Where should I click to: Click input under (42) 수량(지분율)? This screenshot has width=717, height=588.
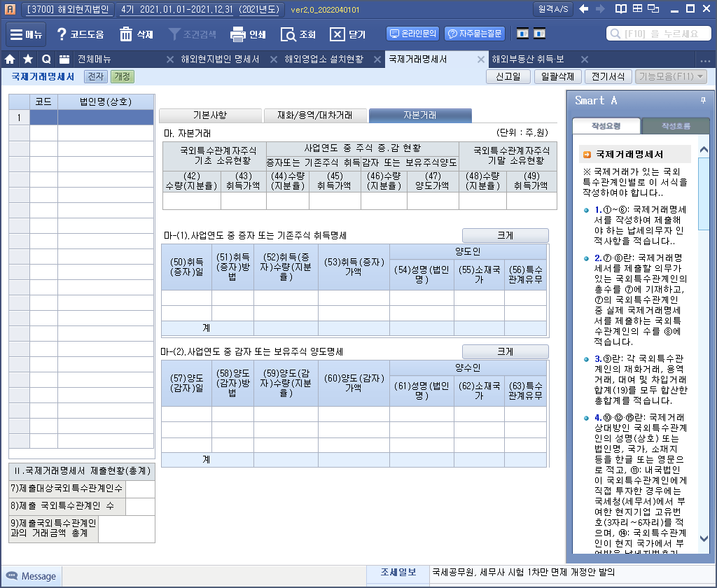[192, 201]
